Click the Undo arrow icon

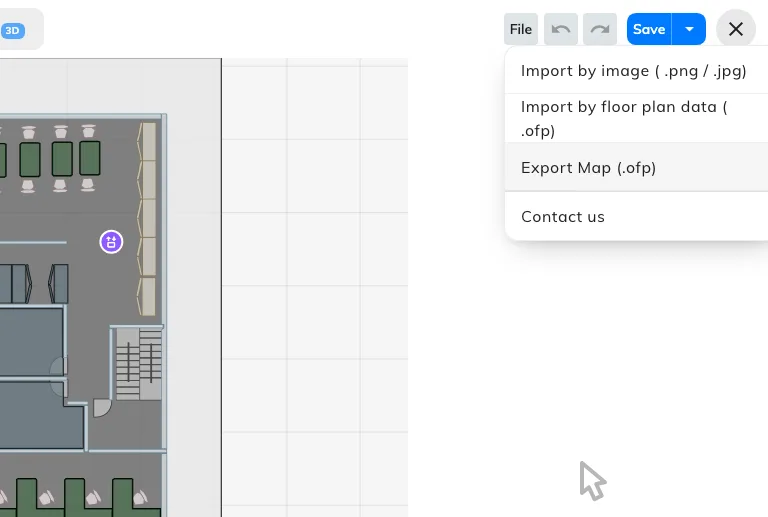[x=561, y=29]
